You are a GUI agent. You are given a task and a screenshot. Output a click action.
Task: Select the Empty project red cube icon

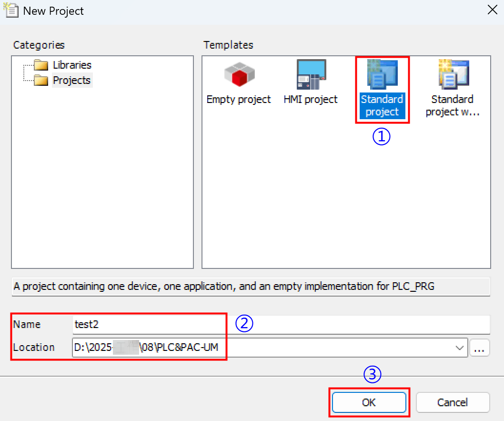[x=239, y=75]
